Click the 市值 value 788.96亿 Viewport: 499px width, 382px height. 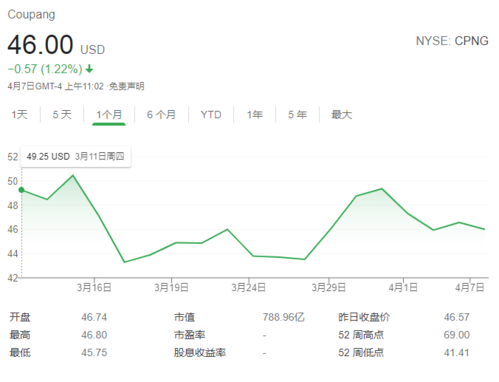click(284, 317)
